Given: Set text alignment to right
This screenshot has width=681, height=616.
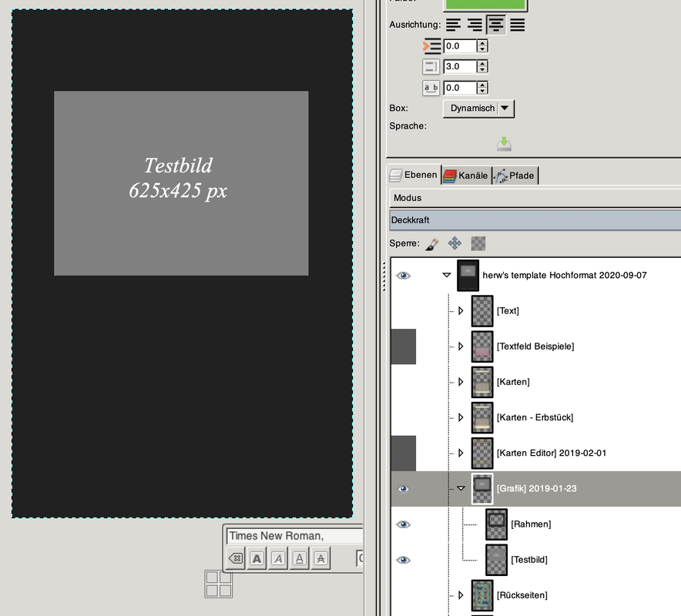Looking at the screenshot, I should (x=475, y=25).
